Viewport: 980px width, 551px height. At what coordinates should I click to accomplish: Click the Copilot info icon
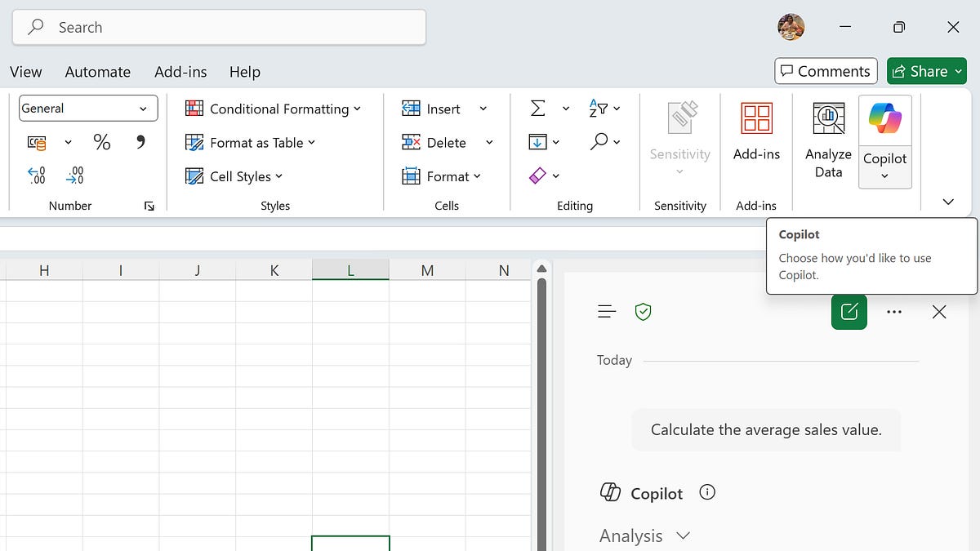pyautogui.click(x=708, y=492)
